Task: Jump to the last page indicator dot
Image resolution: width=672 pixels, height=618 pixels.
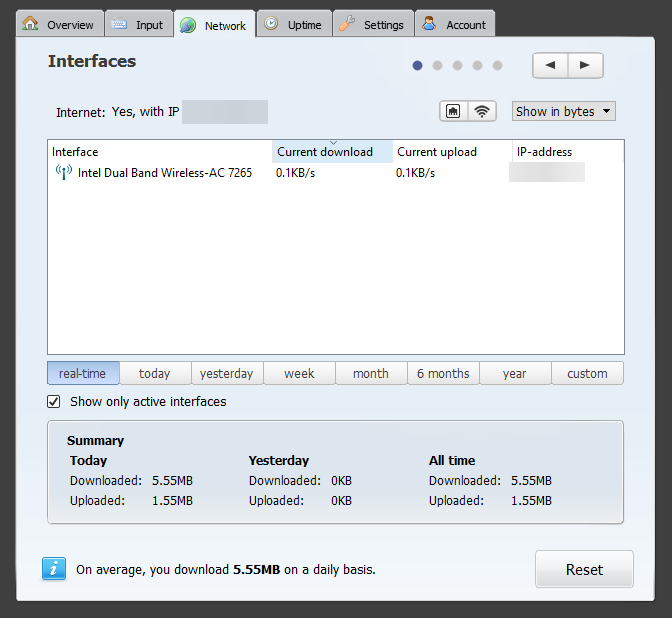Action: [x=497, y=66]
